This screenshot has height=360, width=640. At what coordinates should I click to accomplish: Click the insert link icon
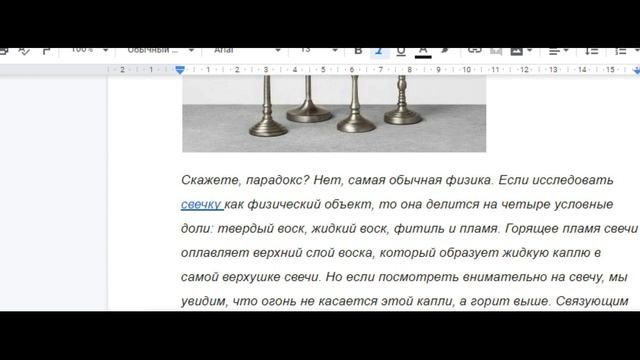[x=474, y=51]
